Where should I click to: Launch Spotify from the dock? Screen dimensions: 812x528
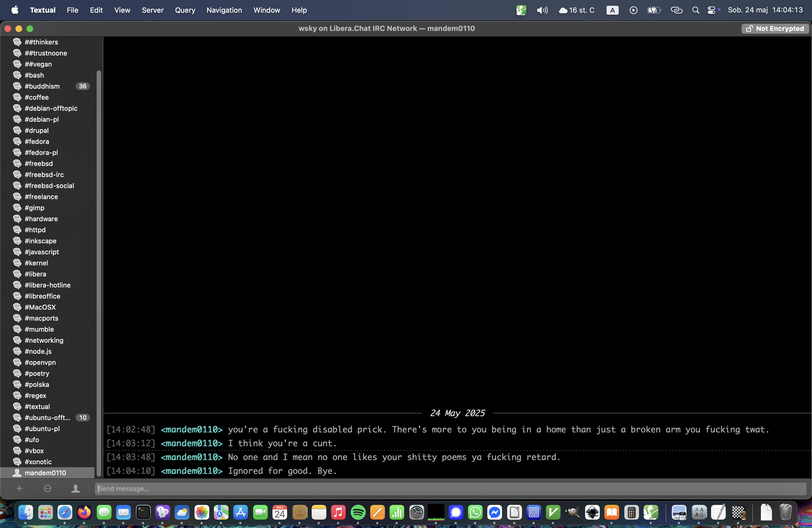(x=358, y=512)
